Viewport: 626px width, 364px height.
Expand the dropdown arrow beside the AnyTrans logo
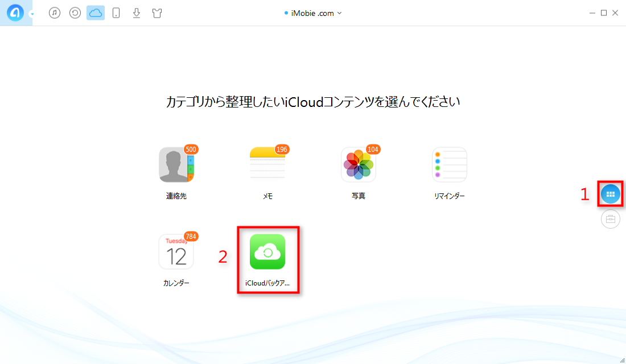coord(32,14)
